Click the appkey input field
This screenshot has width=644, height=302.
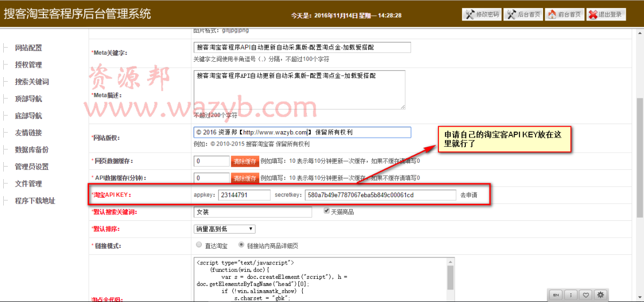point(244,195)
